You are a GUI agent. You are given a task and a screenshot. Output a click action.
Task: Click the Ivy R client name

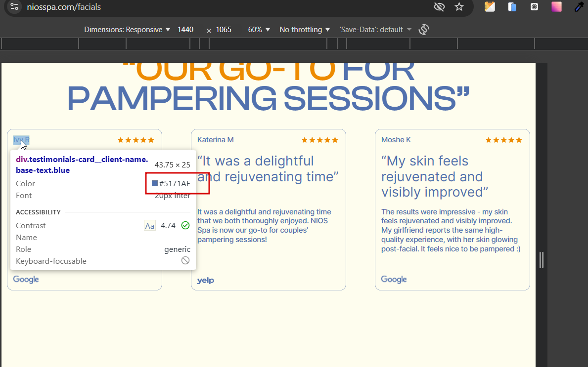21,140
